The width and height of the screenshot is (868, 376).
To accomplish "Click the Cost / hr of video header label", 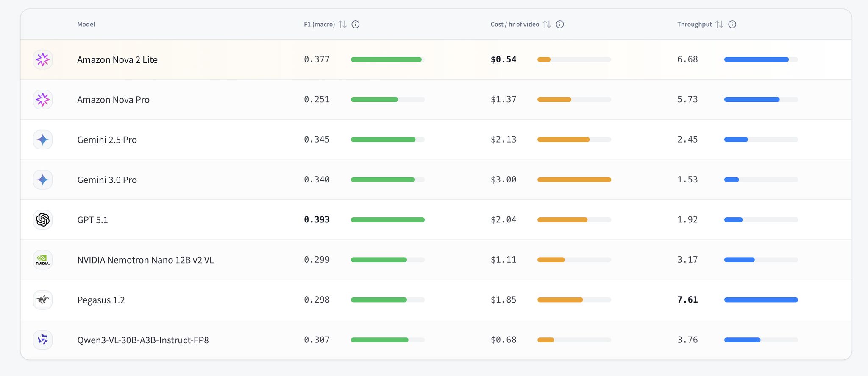I will tap(515, 25).
